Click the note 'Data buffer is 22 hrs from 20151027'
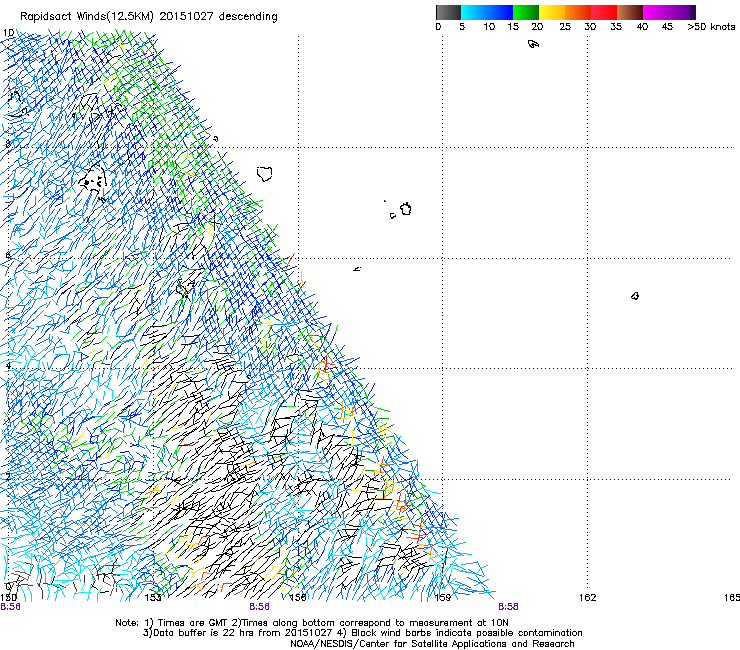Image resolution: width=740 pixels, height=650 pixels. tap(243, 633)
